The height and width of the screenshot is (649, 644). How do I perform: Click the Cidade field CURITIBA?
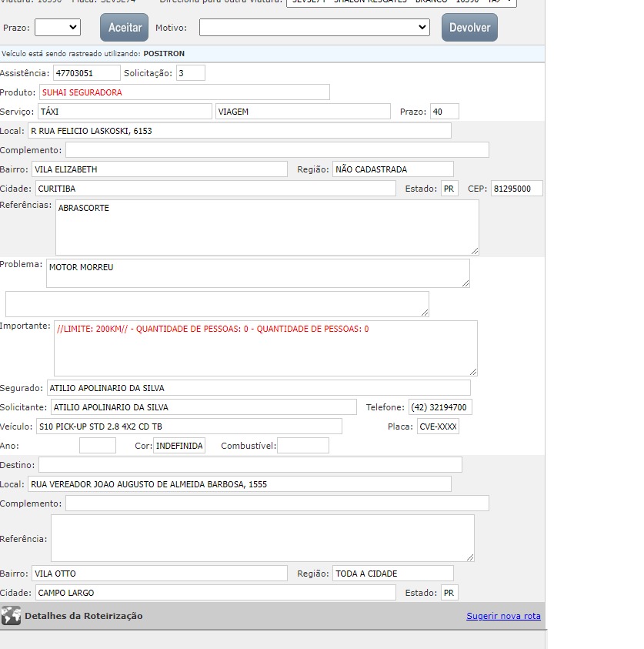[x=215, y=189]
